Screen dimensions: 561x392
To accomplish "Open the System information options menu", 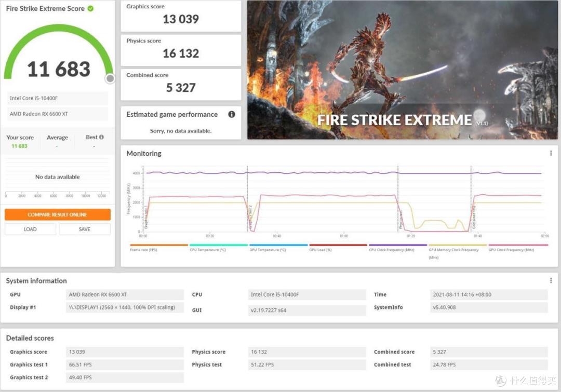I will 551,280.
